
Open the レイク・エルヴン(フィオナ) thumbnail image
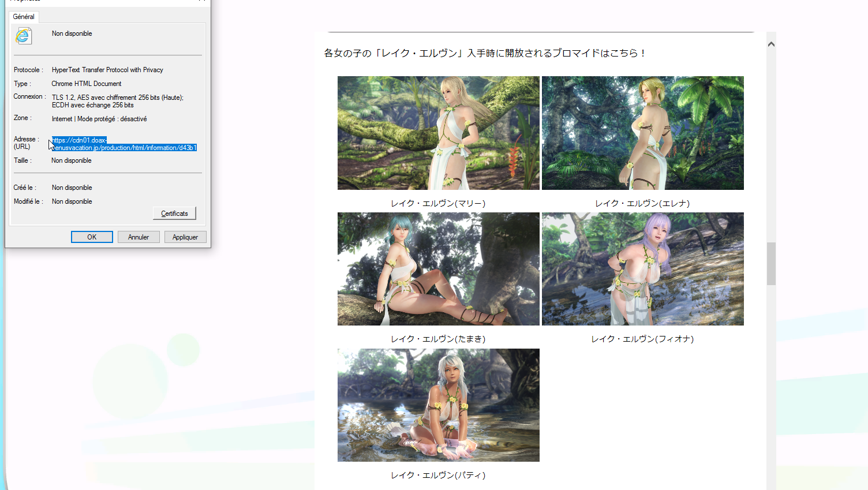(643, 269)
